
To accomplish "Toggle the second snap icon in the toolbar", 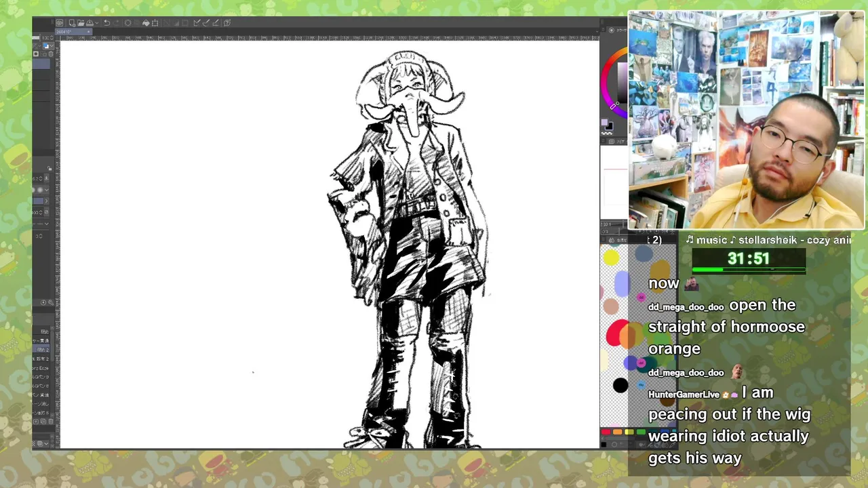I will point(206,23).
